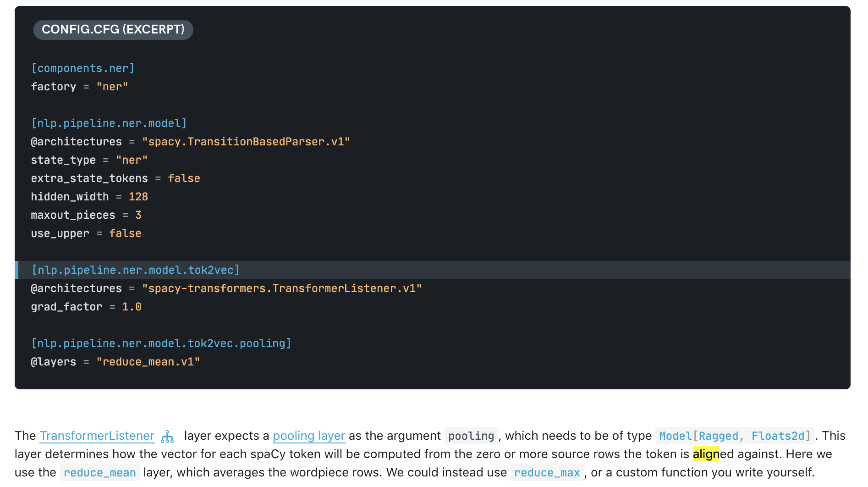Click the factory "ner" value
868x487 pixels.
pos(112,87)
